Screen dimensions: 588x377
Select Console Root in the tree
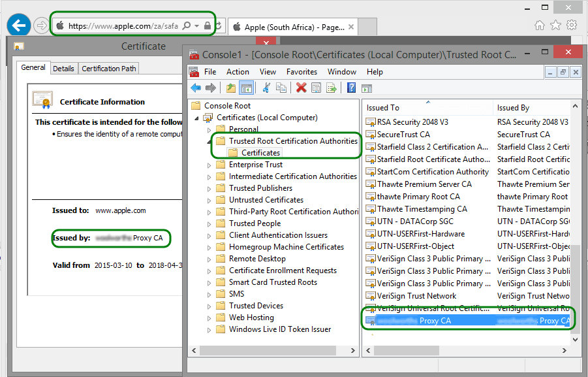click(x=227, y=105)
